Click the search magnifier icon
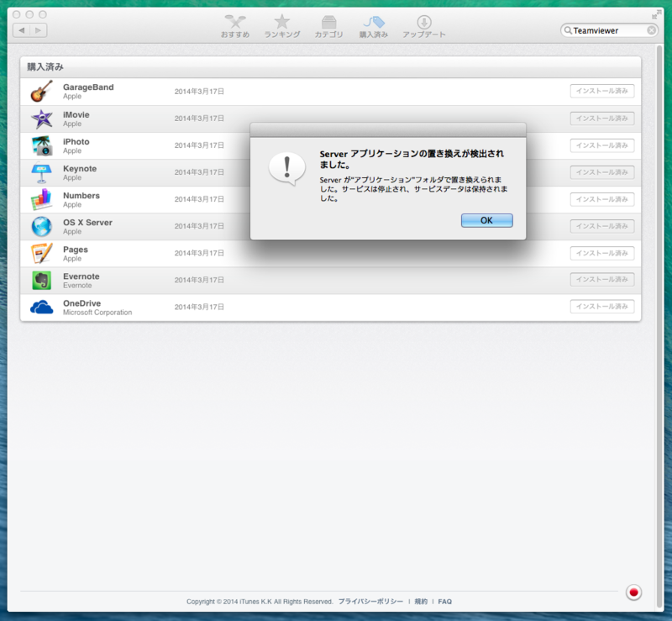Viewport: 672px width, 621px height. (x=568, y=30)
